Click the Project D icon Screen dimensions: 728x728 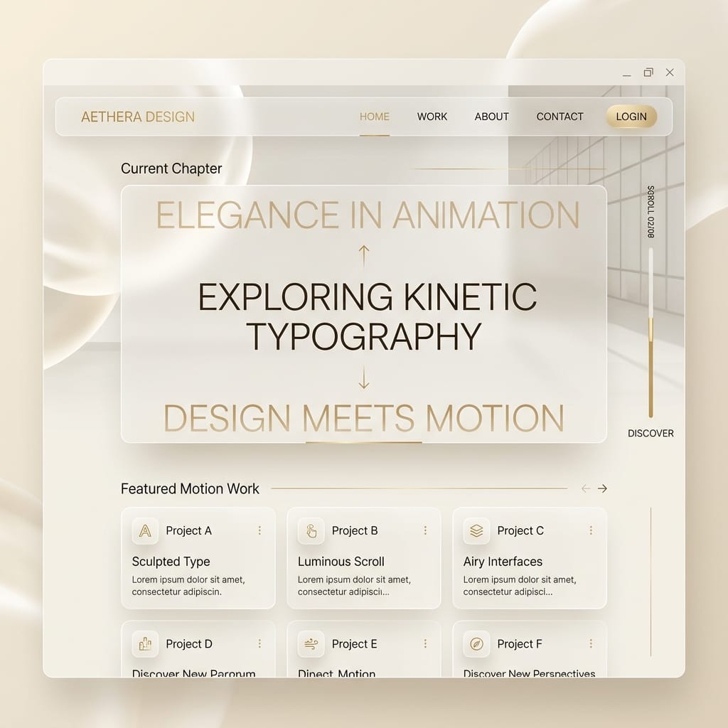tap(145, 644)
